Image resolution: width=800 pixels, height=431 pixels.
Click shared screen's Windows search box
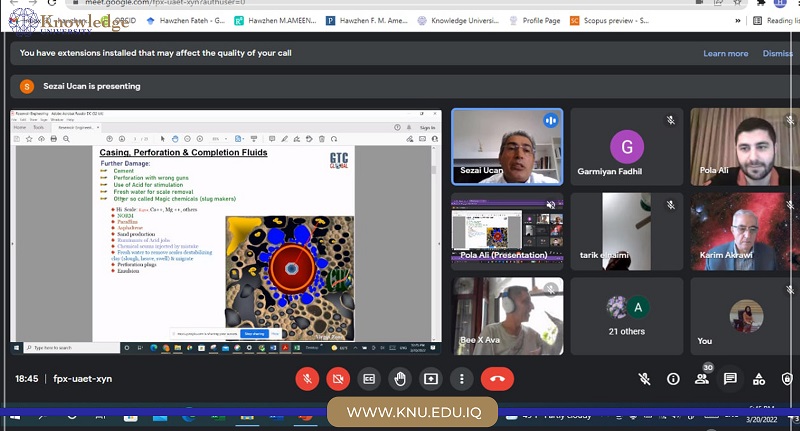[71, 347]
